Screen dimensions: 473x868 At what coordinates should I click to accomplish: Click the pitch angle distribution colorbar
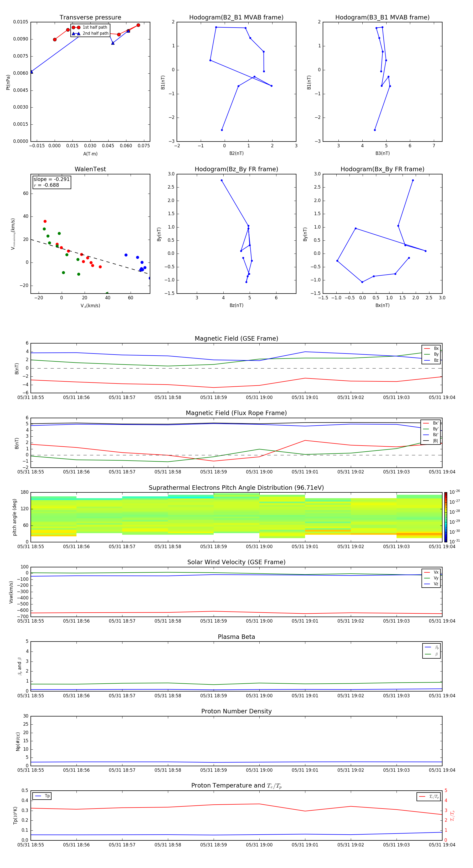click(446, 517)
